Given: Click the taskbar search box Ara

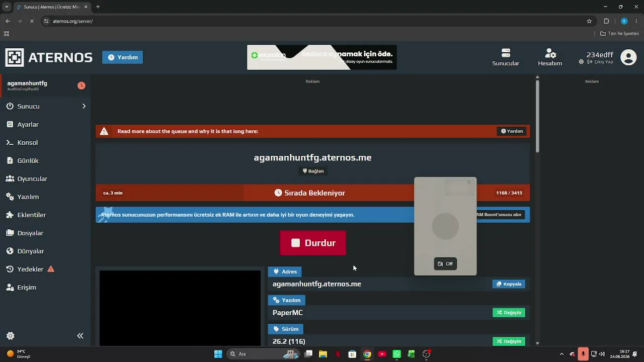Looking at the screenshot, I should coord(264,354).
